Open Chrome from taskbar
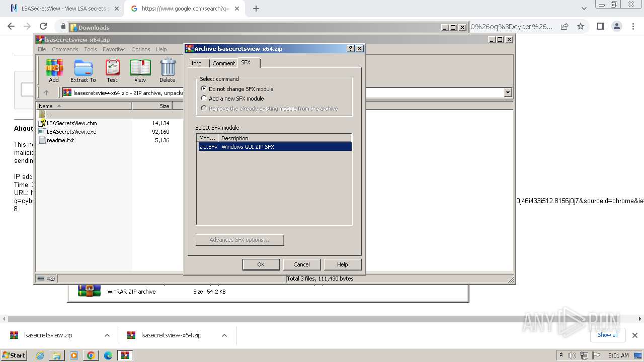Image resolution: width=644 pixels, height=362 pixels. [91, 355]
